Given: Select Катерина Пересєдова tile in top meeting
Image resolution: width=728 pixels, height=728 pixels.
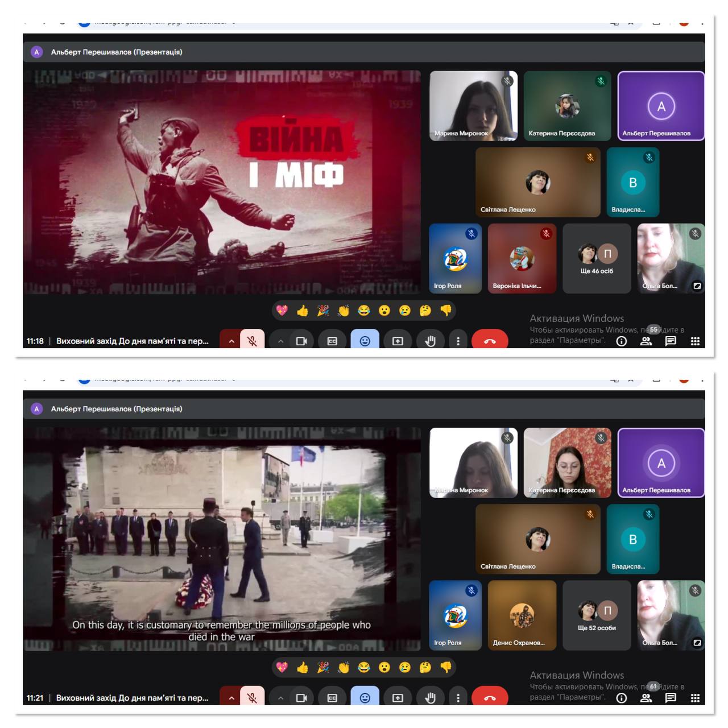Looking at the screenshot, I should coord(567,106).
